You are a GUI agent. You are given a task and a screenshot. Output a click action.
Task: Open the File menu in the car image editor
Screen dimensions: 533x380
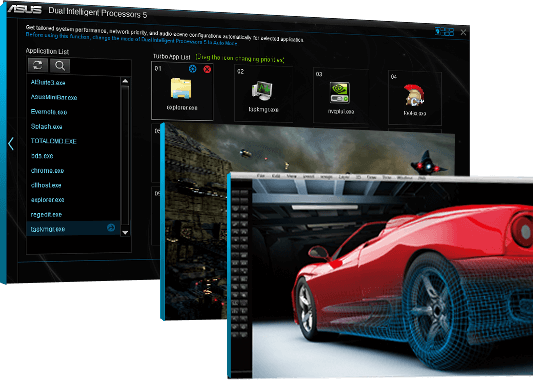pos(261,176)
